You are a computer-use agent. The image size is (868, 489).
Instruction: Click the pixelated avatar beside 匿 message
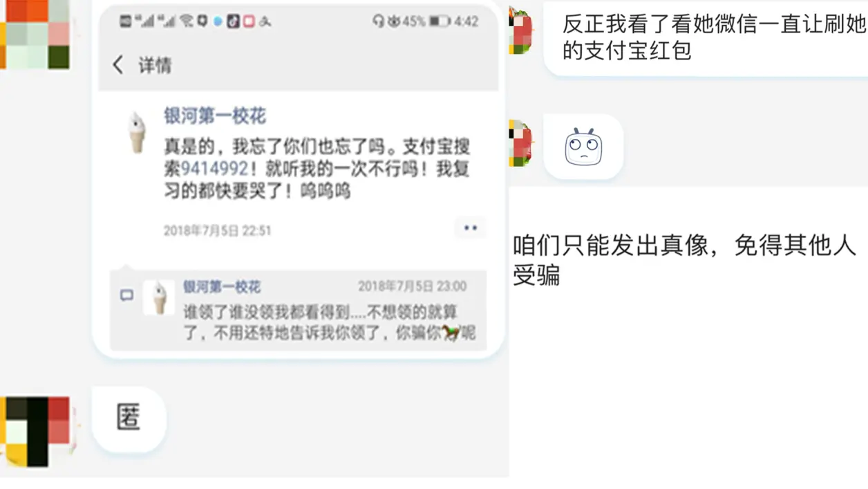[x=35, y=431]
